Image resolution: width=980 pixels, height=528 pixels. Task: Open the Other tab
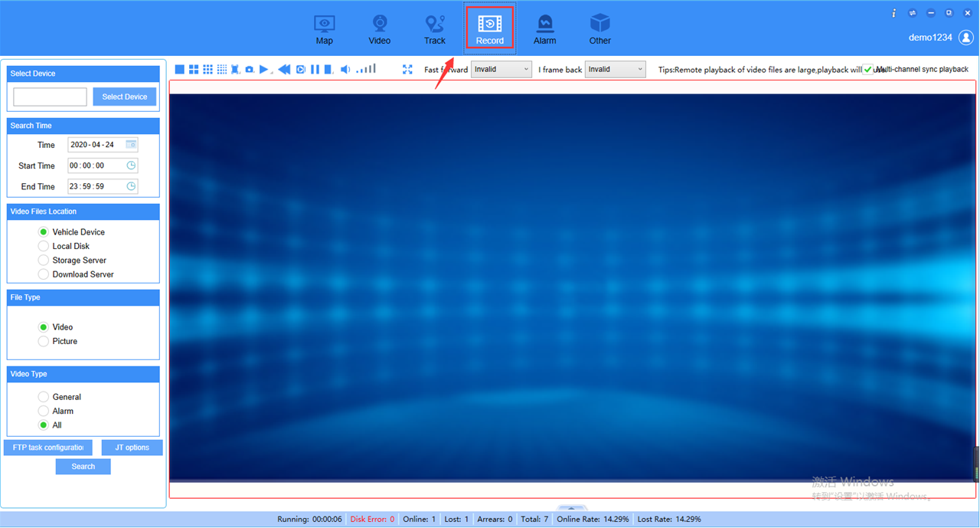(600, 30)
